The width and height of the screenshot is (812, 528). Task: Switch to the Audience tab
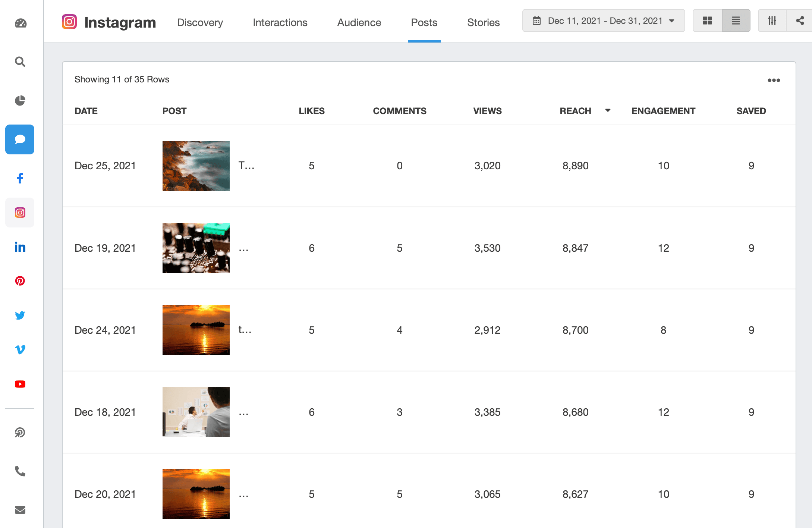[x=359, y=22]
